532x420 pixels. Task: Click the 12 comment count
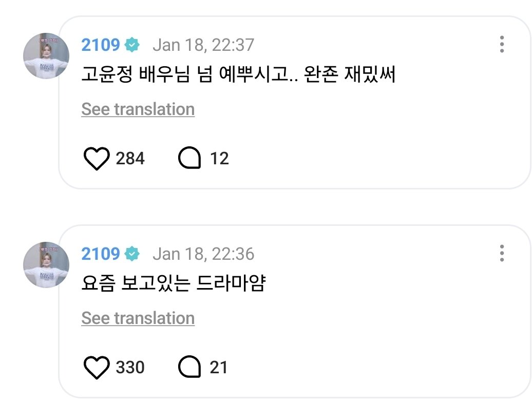[x=219, y=159]
